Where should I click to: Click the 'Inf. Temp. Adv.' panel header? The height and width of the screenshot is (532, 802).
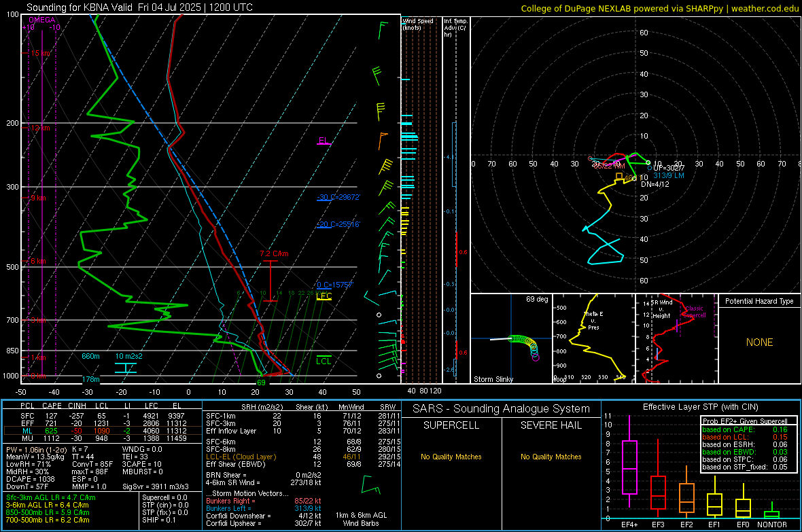coord(455,28)
